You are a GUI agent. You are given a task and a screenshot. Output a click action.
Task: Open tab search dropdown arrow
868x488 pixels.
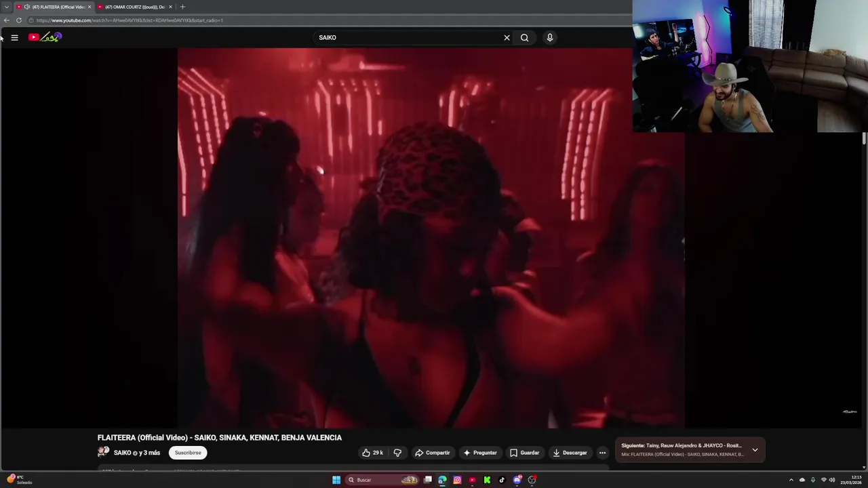click(x=6, y=7)
